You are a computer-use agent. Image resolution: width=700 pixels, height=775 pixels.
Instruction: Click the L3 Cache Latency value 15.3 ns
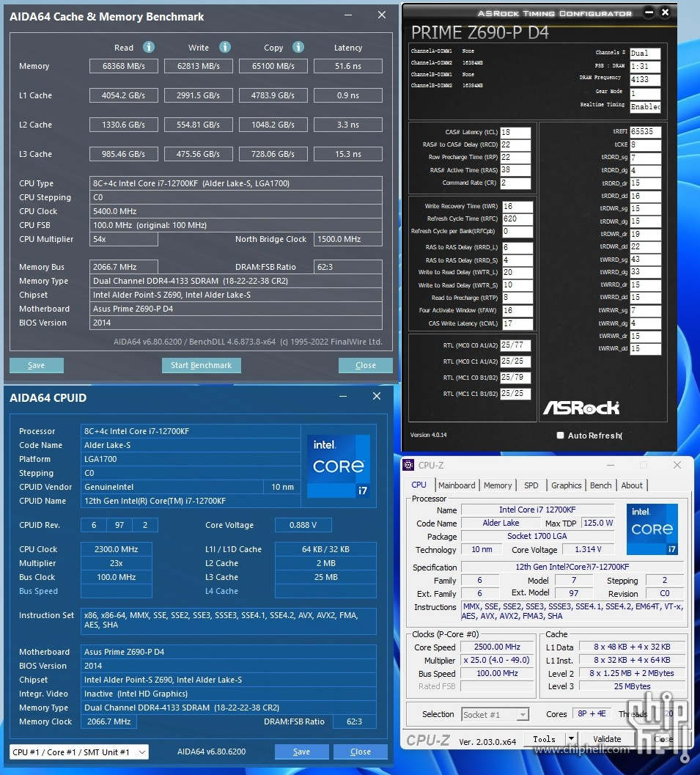(347, 154)
